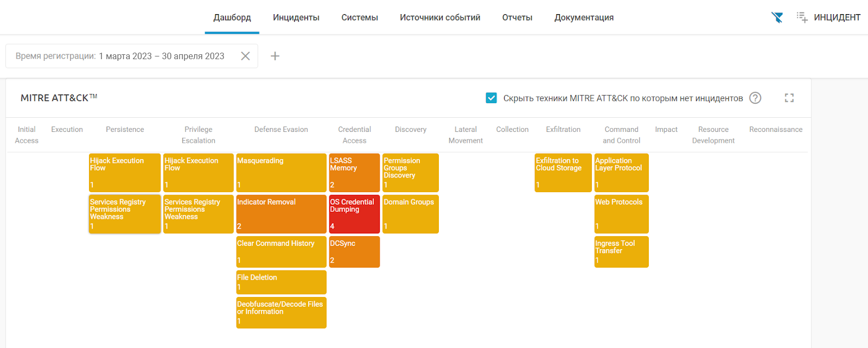Open the DCSync technique cell
Image resolution: width=868 pixels, height=348 pixels.
coord(354,252)
